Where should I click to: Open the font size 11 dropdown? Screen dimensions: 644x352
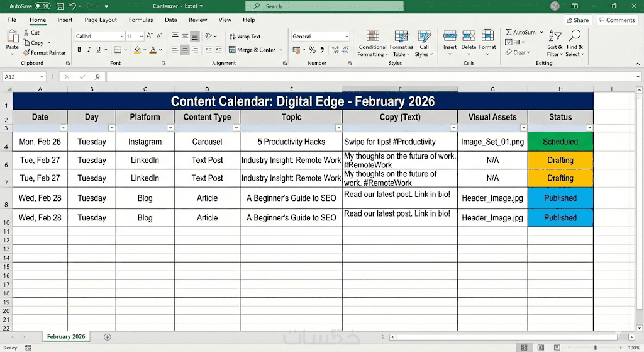(x=142, y=36)
